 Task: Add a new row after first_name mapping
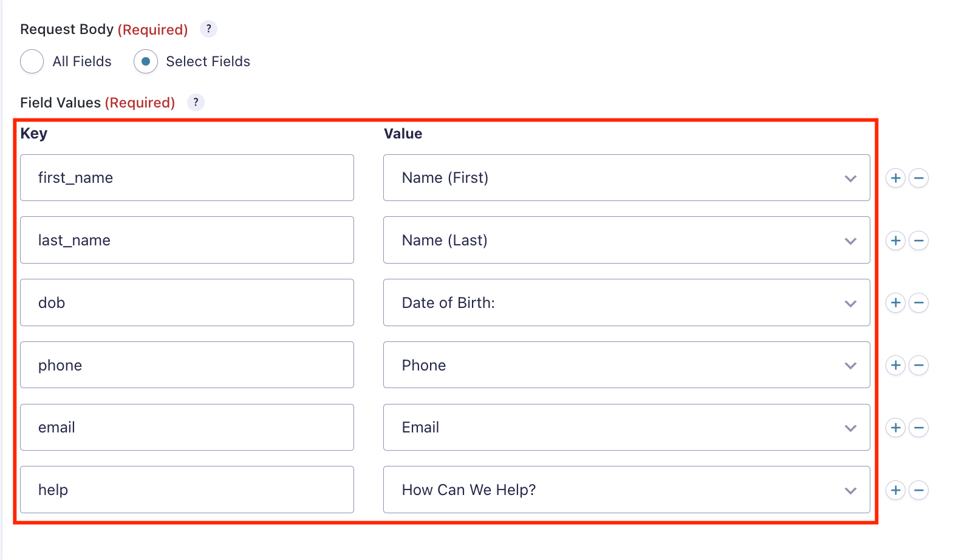(x=896, y=178)
